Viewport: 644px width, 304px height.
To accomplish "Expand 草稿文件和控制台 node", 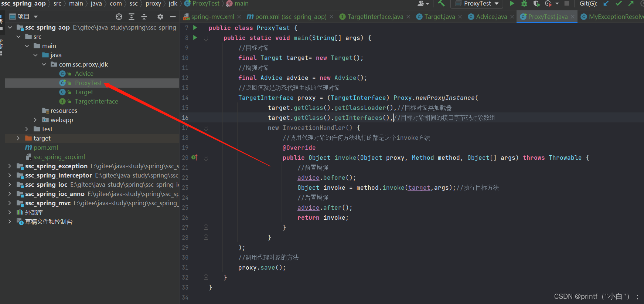I will pos(10,222).
